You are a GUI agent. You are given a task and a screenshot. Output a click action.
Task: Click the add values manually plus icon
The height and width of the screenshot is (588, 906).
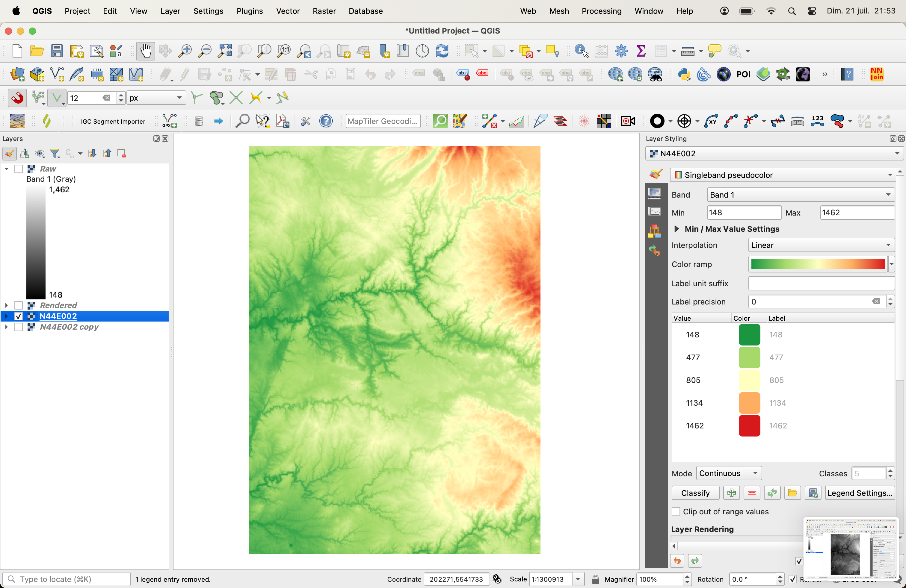(x=731, y=493)
